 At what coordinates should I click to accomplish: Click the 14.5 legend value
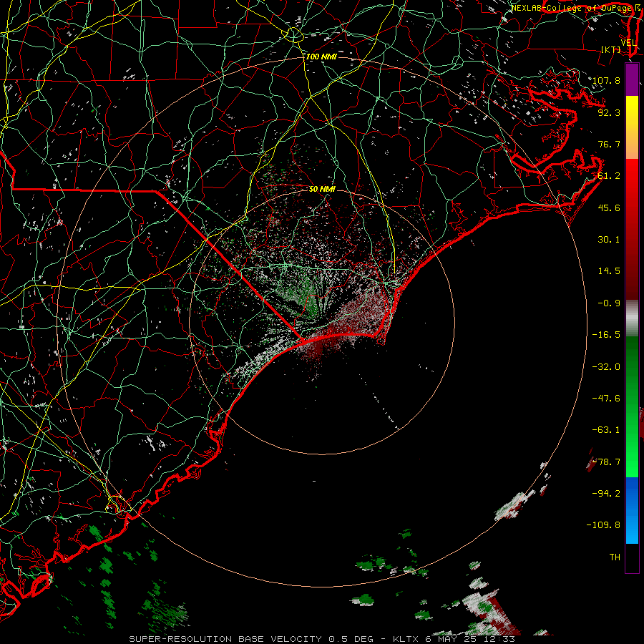(609, 271)
